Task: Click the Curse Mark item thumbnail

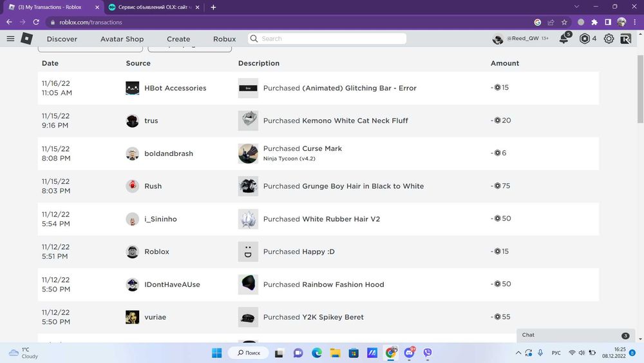Action: [248, 153]
